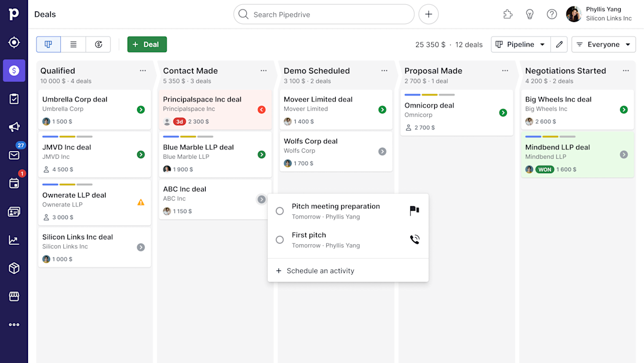644x363 pixels.
Task: Mark Pitch meeting preparation as done
Action: [x=279, y=211]
